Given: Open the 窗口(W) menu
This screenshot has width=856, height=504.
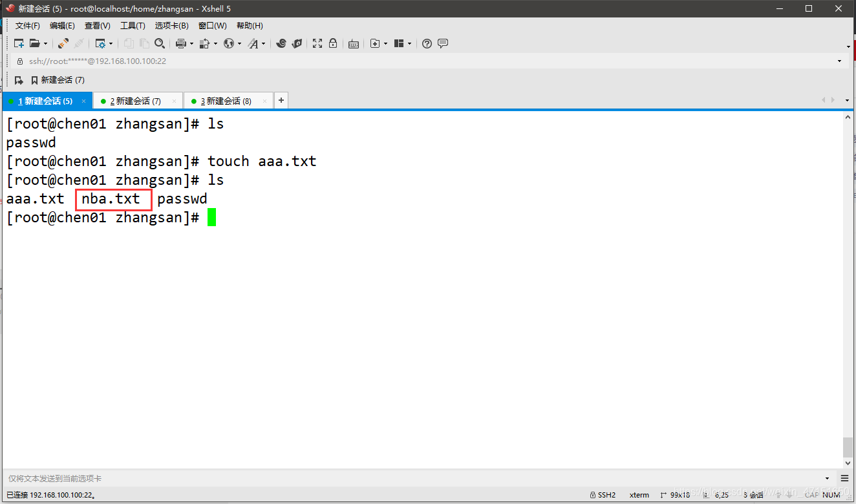Looking at the screenshot, I should (x=213, y=26).
